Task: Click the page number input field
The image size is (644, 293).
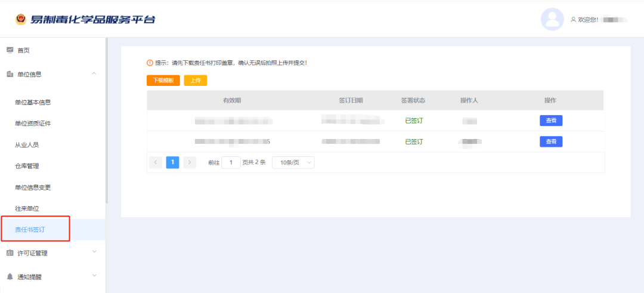Action: click(231, 162)
